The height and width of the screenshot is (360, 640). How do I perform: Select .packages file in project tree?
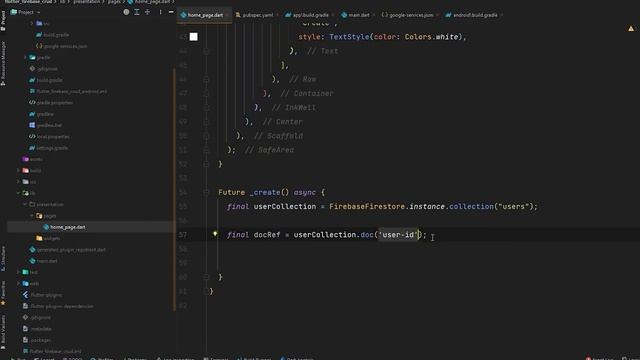(37, 340)
